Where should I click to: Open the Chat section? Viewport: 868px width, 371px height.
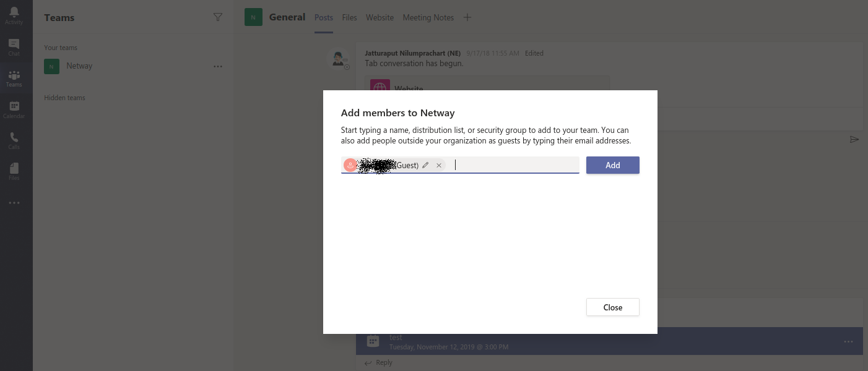[x=14, y=47]
